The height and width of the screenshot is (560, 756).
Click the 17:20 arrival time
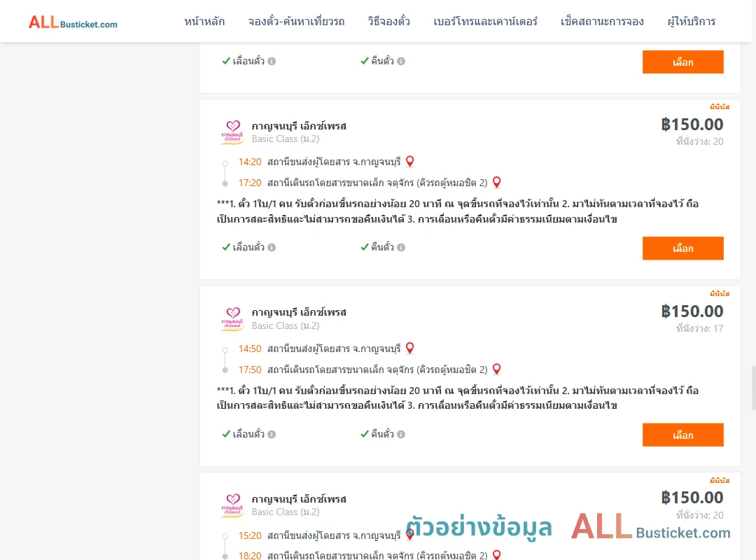pos(250,183)
